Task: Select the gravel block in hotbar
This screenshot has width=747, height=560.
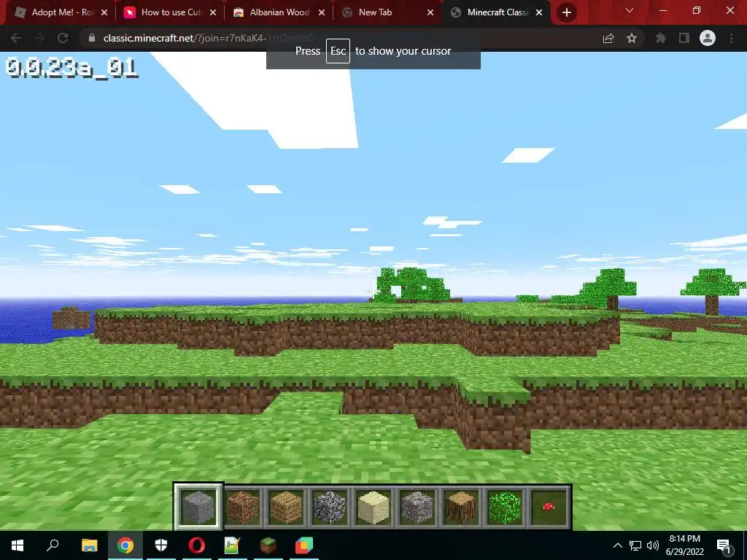Action: pos(417,507)
